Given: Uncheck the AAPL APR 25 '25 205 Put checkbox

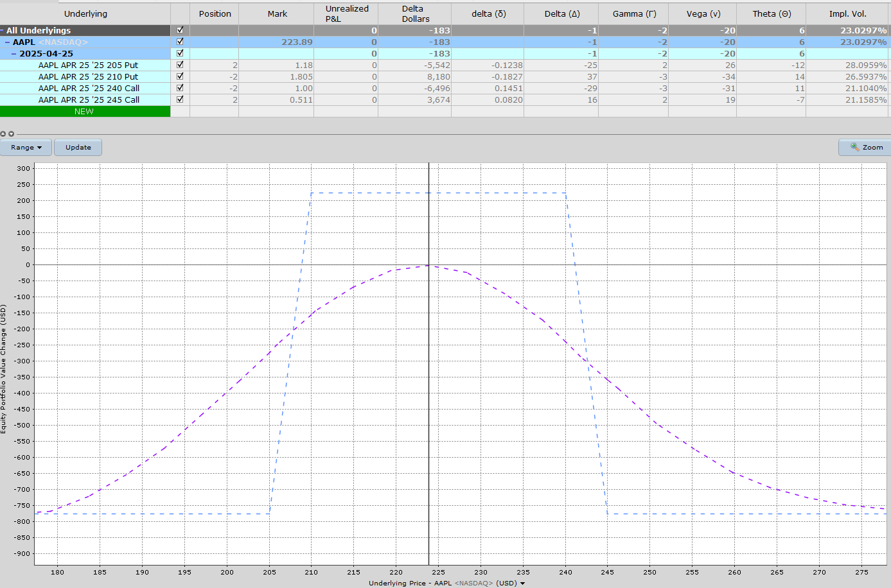Looking at the screenshot, I should pos(180,65).
